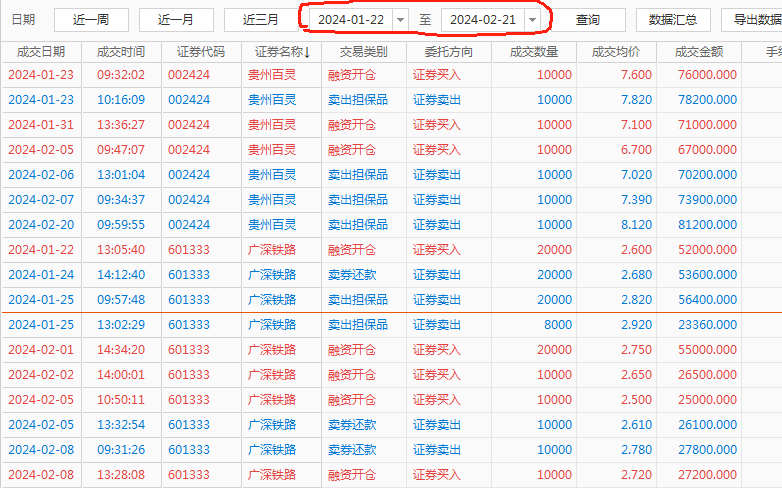Sort by the 成交数量 column header

pyautogui.click(x=534, y=52)
